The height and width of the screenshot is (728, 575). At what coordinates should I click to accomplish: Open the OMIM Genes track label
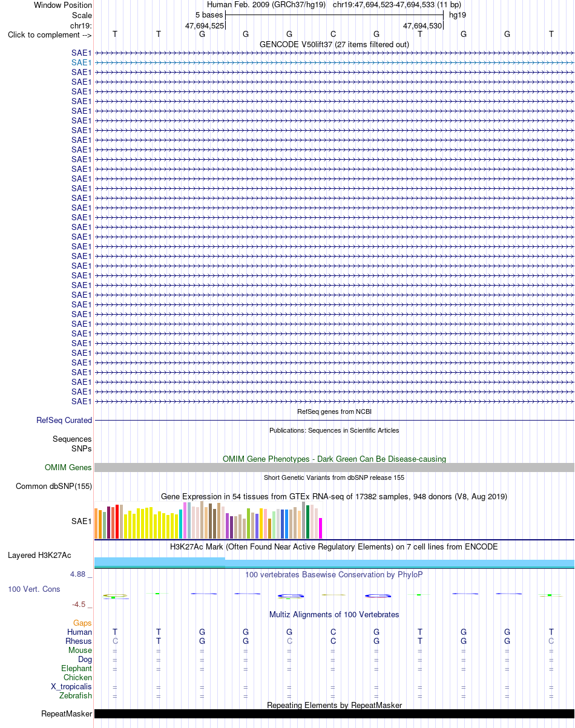coord(68,467)
